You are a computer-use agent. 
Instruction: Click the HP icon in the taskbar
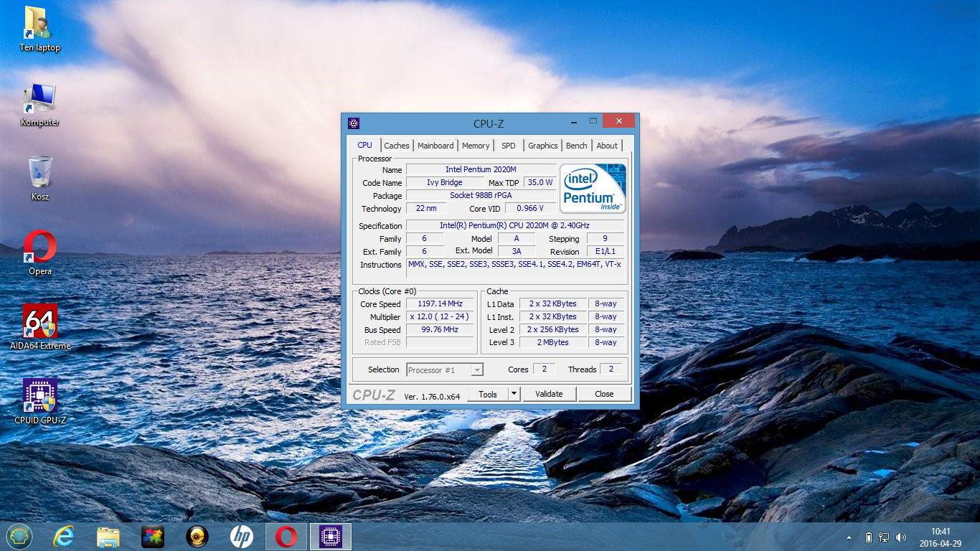coord(242,537)
